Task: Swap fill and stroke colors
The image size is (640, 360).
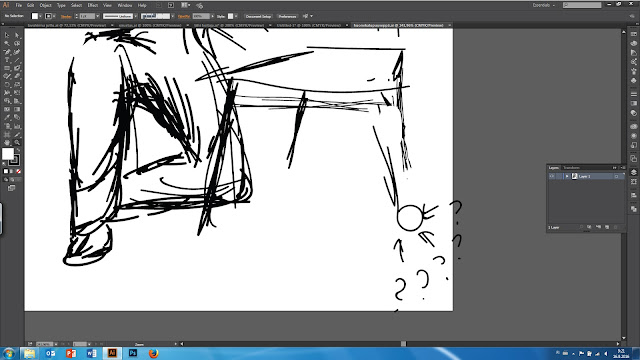Action: tap(18, 150)
